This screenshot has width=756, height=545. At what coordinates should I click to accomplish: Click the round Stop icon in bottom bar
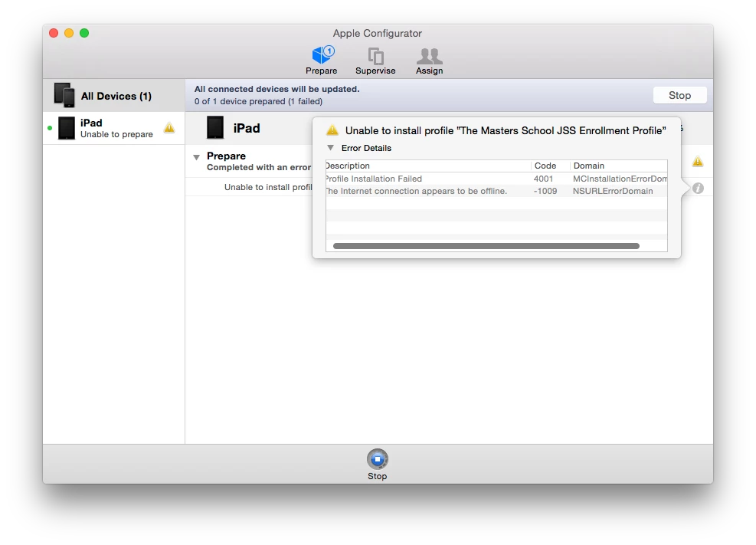coord(377,458)
